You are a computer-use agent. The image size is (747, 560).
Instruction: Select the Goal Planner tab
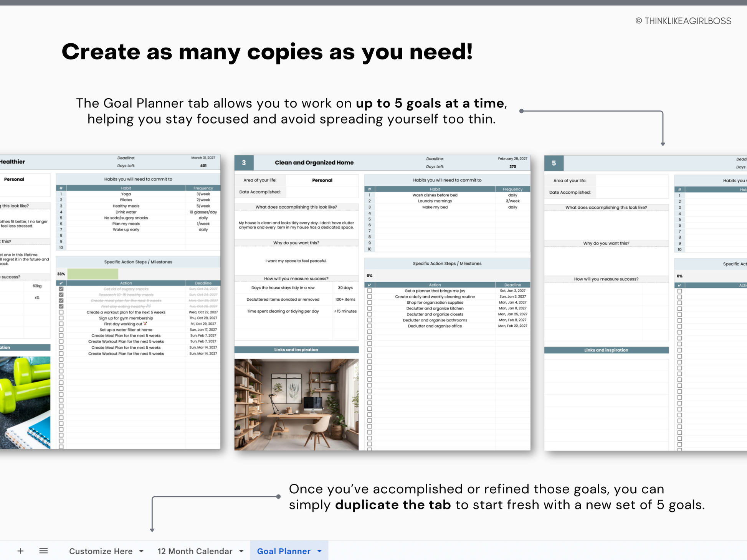pyautogui.click(x=283, y=551)
